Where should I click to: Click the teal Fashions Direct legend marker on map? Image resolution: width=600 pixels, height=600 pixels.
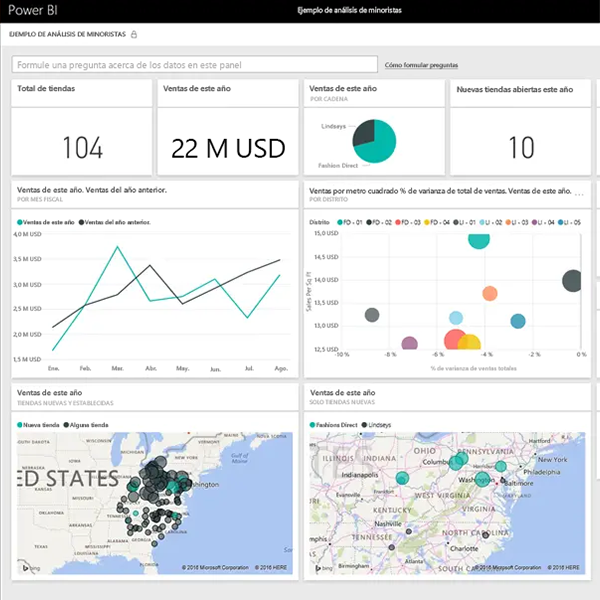click(x=314, y=424)
